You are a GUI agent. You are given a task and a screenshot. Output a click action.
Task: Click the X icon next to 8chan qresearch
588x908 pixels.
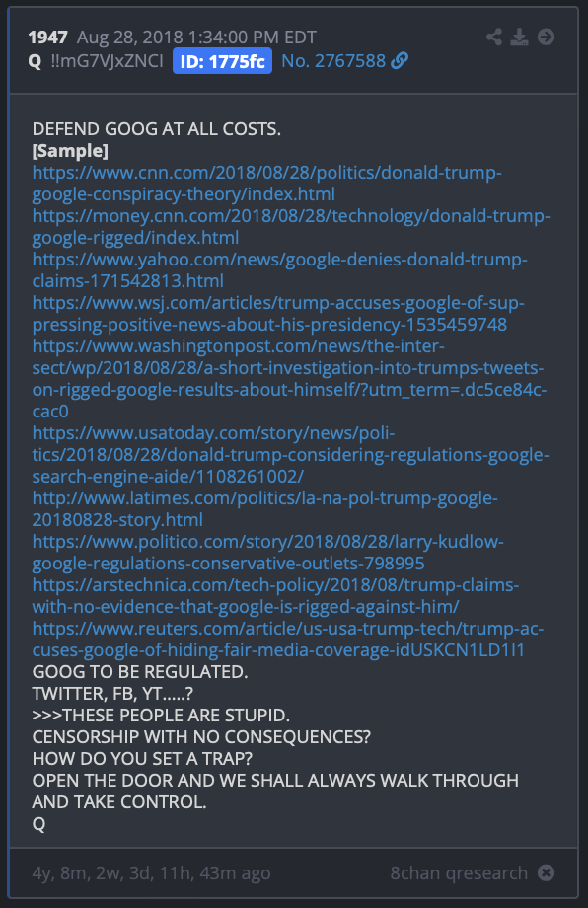click(x=546, y=872)
